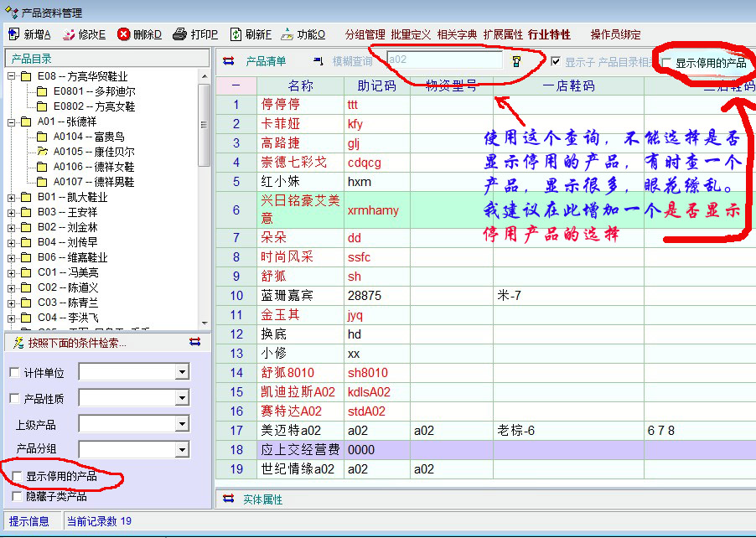Click the 产品清单 swap arrows icon
Image resolution: width=756 pixels, height=538 pixels.
pos(228,61)
